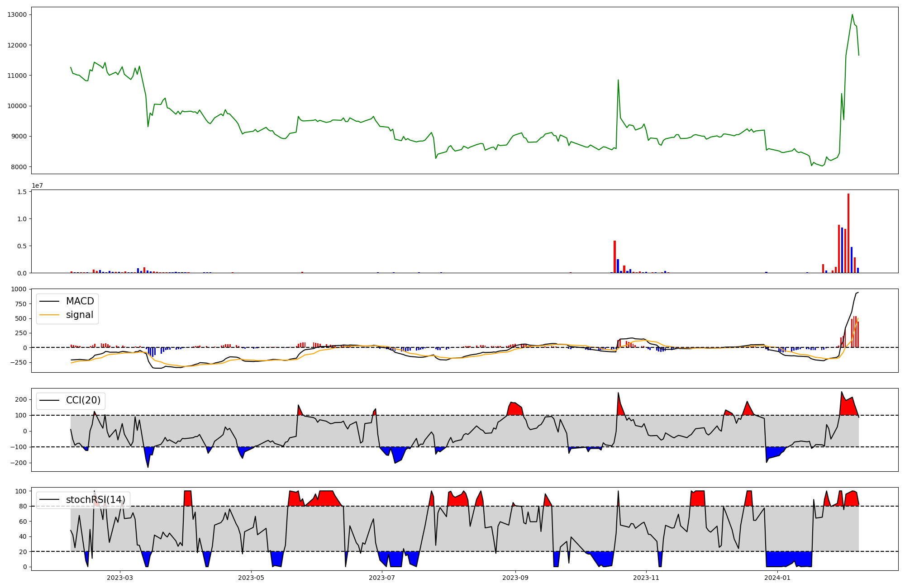The height and width of the screenshot is (588, 905).
Task: Click the 2023-03 date tick label
Action: pyautogui.click(x=120, y=578)
